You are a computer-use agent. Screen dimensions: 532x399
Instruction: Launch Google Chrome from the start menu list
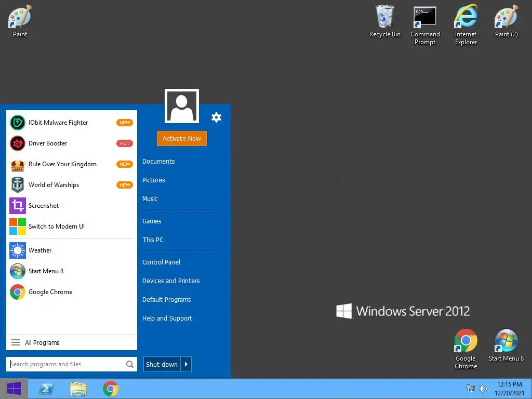coord(17,292)
